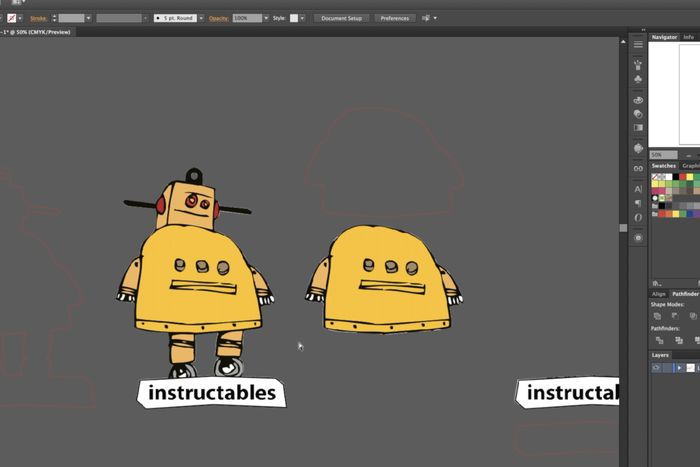Switch to the Align tab
700x467 pixels.
pos(659,294)
